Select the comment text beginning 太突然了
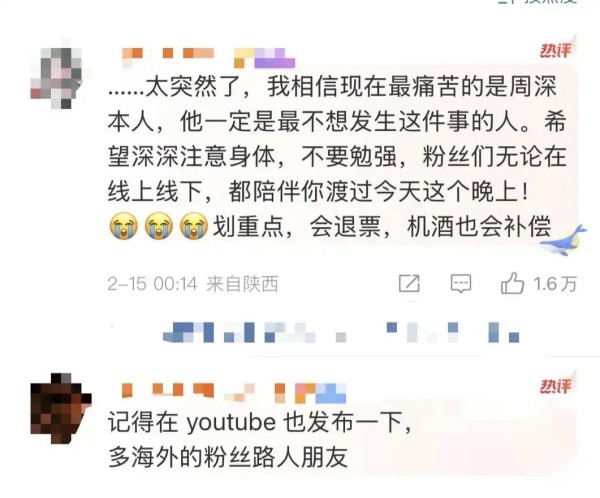The image size is (600, 498). click(337, 157)
